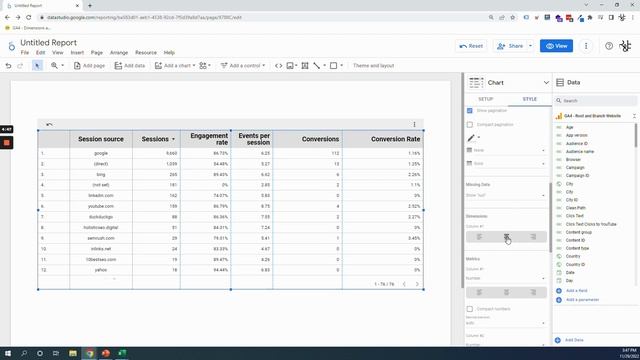
Task: Open the Help menu
Action: [x=169, y=53]
